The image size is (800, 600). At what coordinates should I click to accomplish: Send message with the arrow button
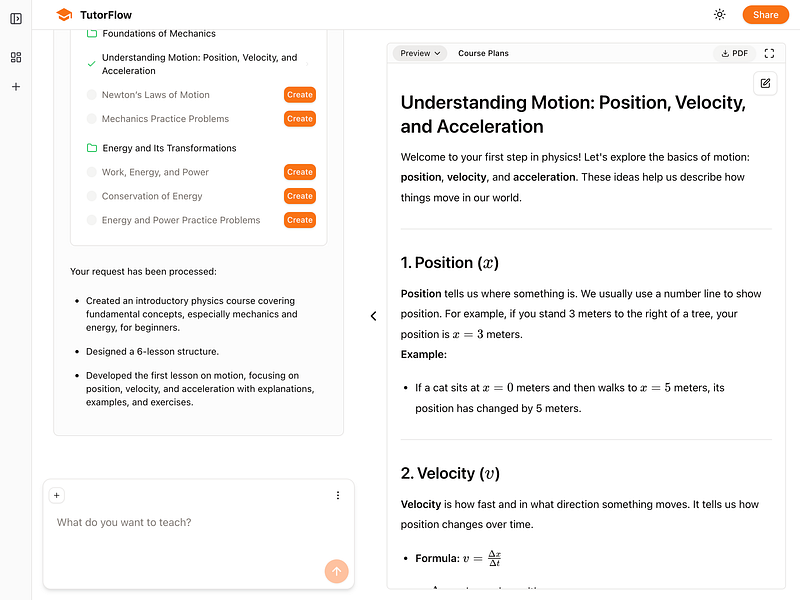click(336, 571)
